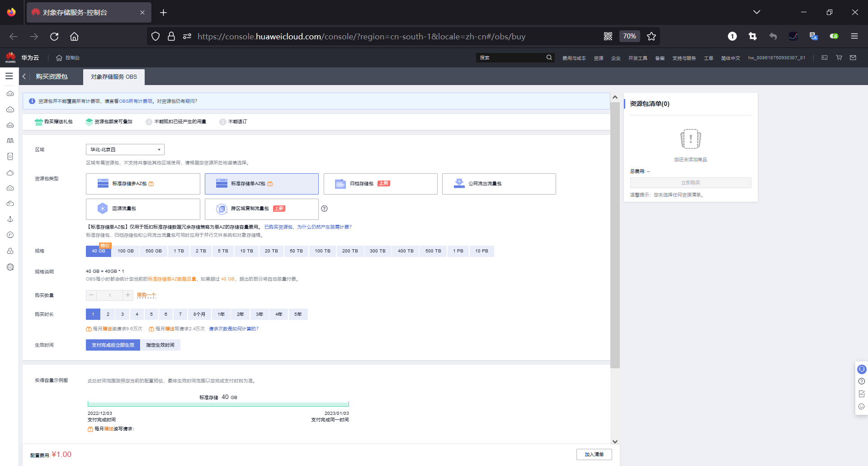Set purchase duration to 1年
Viewport: 868px width, 466px height.
(221, 314)
